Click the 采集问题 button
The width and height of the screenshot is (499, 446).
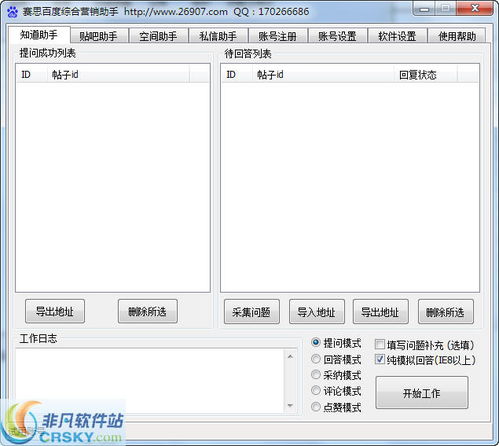click(252, 312)
